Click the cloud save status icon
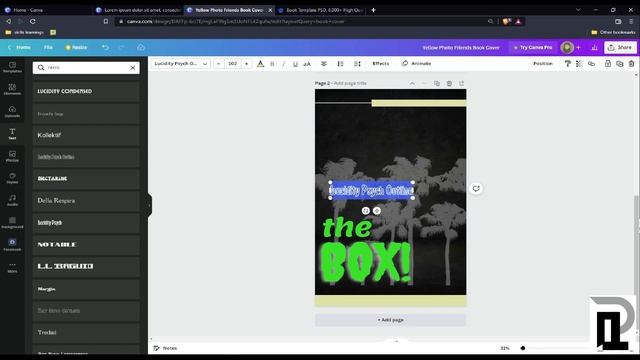Screen dimensions: 640x360 point(141,47)
